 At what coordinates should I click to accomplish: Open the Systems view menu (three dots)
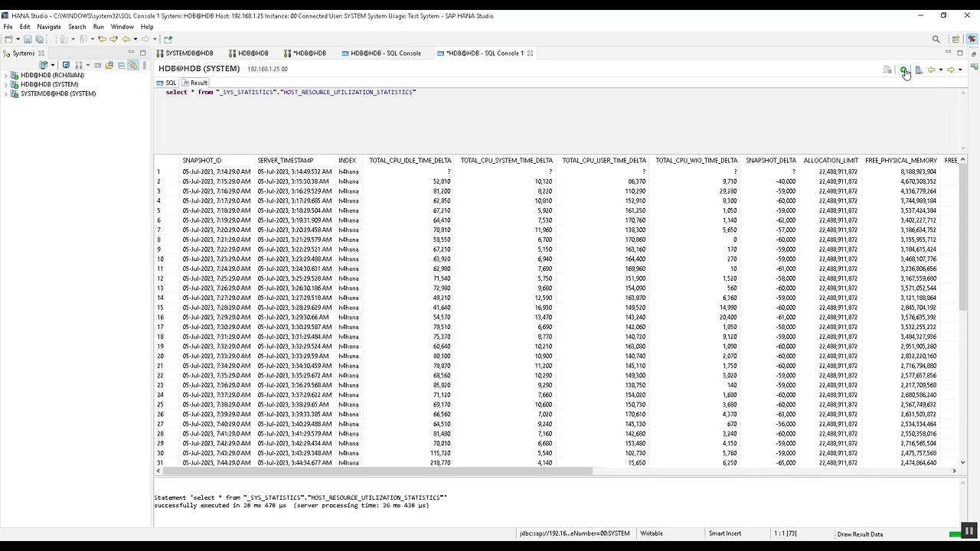coord(145,65)
